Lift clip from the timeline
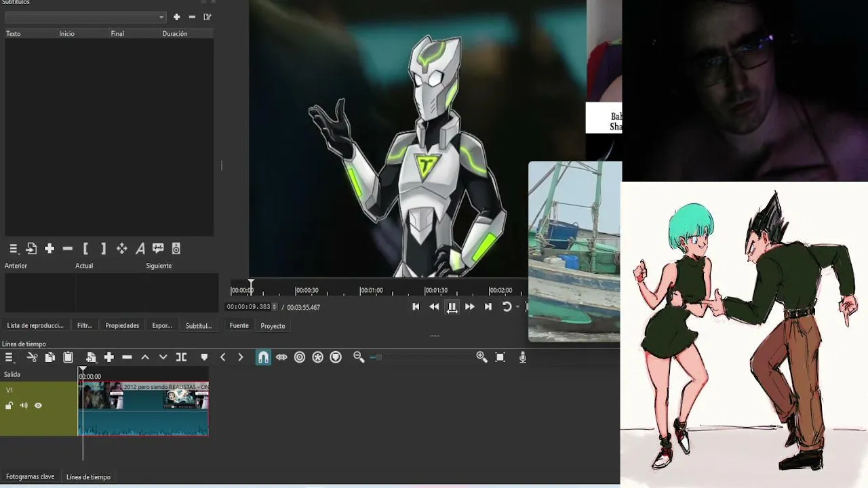 pyautogui.click(x=144, y=357)
